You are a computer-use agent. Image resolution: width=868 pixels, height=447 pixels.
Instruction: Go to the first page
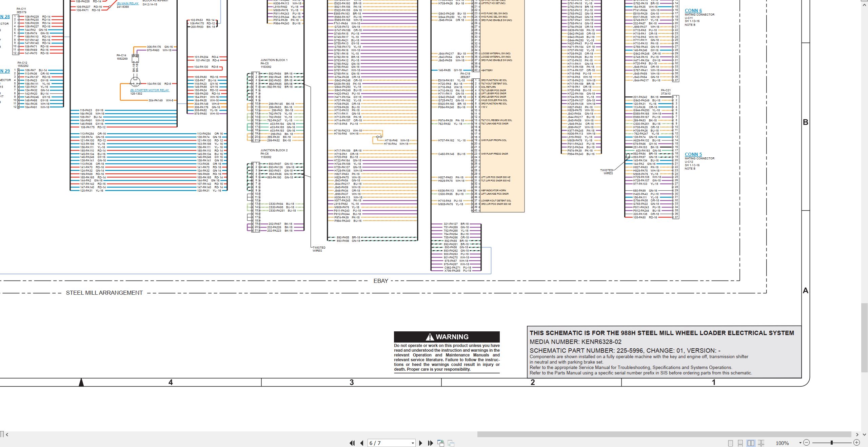click(352, 443)
